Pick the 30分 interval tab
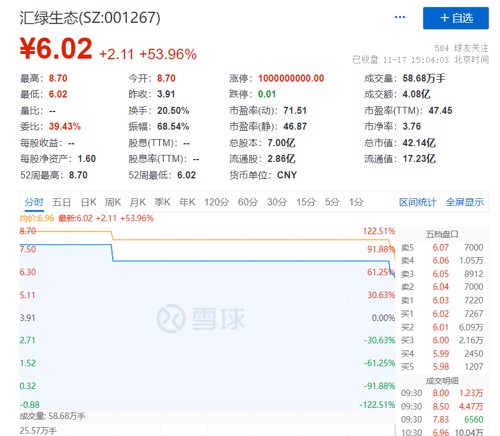 (277, 202)
